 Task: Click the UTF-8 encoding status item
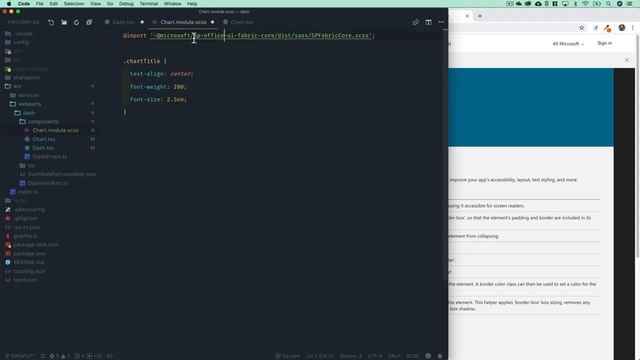(375, 356)
